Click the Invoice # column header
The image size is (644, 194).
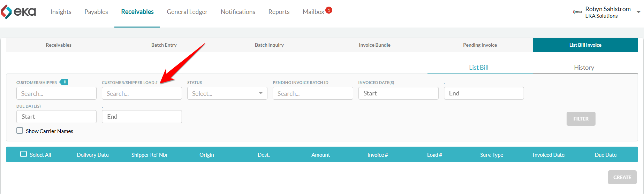pyautogui.click(x=378, y=155)
